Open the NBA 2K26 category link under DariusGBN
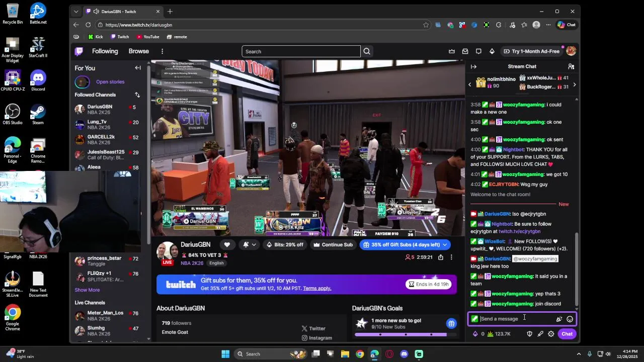 coord(193,263)
